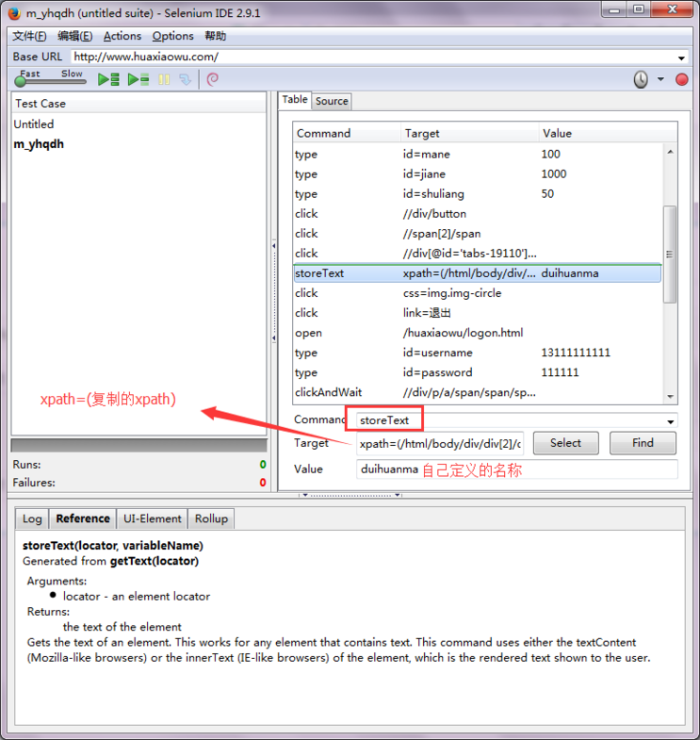
Task: Click Play current test case icon
Action: (x=138, y=79)
